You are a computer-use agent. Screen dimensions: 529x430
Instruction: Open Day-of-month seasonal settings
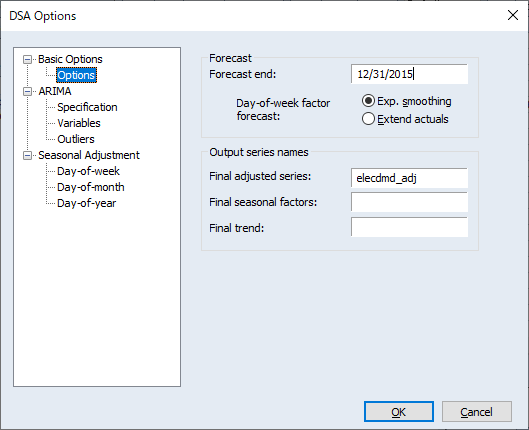(91, 187)
